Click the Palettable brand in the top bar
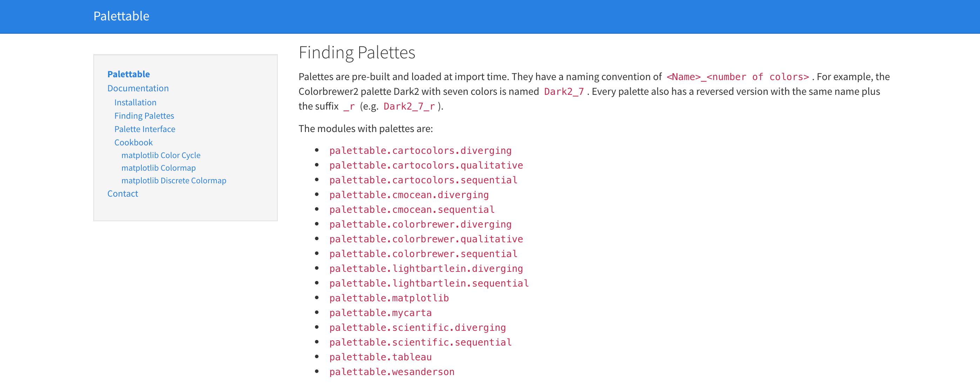 tap(121, 16)
